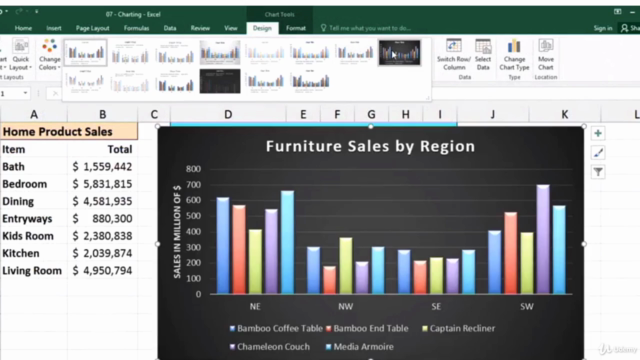The image size is (640, 360).
Task: Click the tallest purple bar in SW
Action: [543, 239]
